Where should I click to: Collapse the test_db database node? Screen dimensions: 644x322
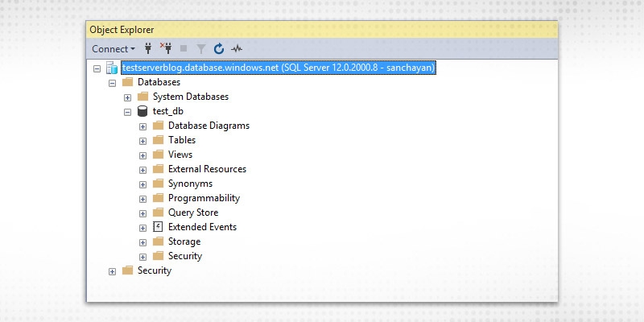(x=127, y=112)
